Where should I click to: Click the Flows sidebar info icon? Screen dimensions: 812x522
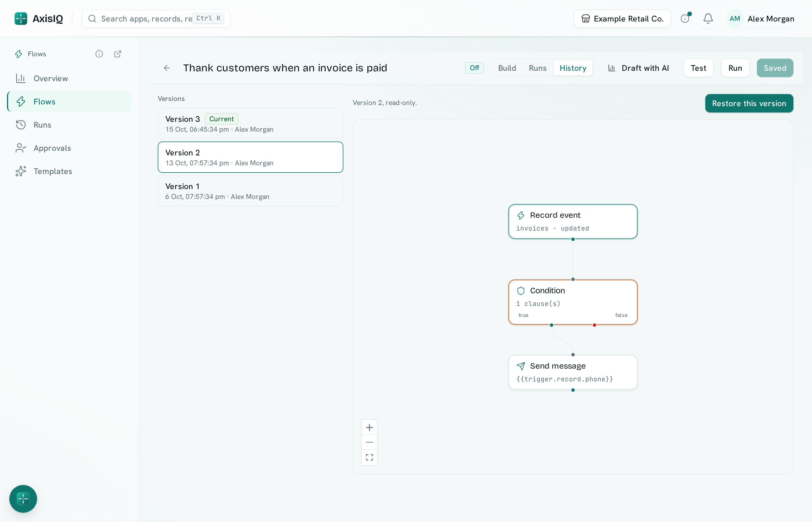99,54
